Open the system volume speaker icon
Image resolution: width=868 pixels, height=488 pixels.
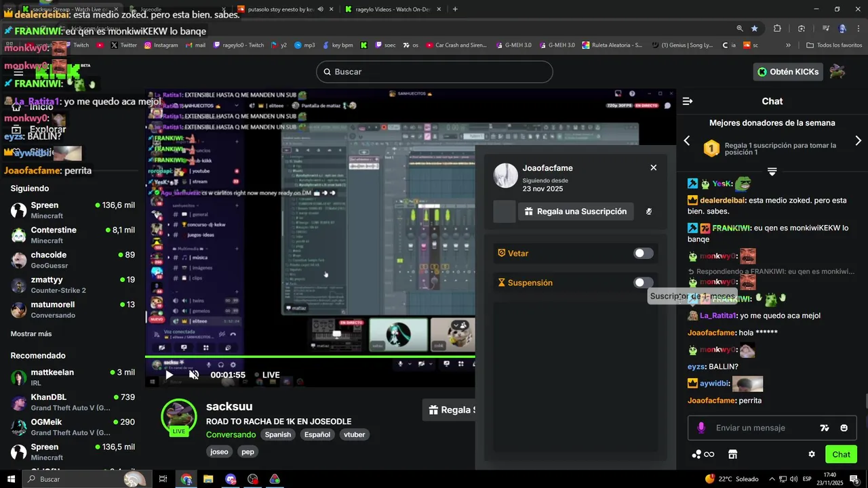click(x=794, y=479)
